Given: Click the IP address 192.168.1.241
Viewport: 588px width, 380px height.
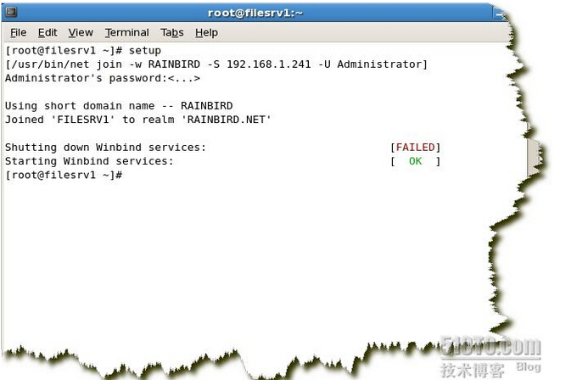Looking at the screenshot, I should 268,64.
